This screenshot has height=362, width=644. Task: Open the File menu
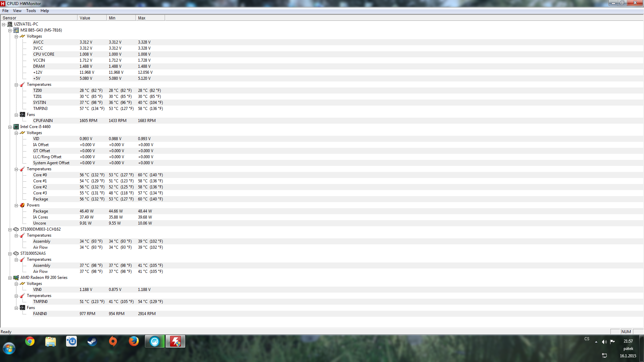coord(5,11)
